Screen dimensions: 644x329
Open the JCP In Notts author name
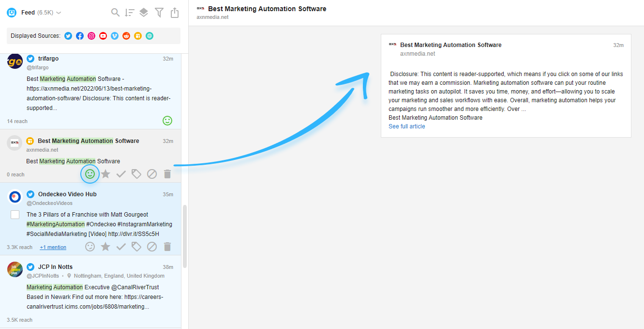pyautogui.click(x=55, y=267)
